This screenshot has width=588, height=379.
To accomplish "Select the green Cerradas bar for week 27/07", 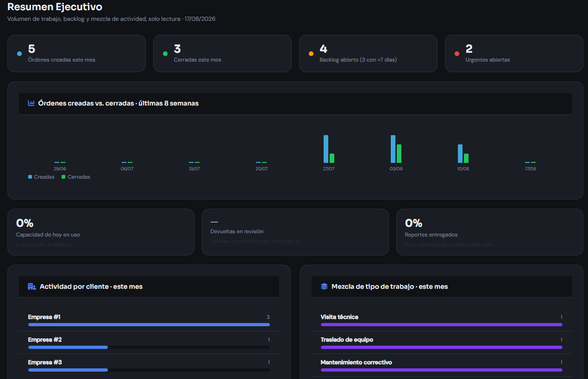I will coord(332,158).
